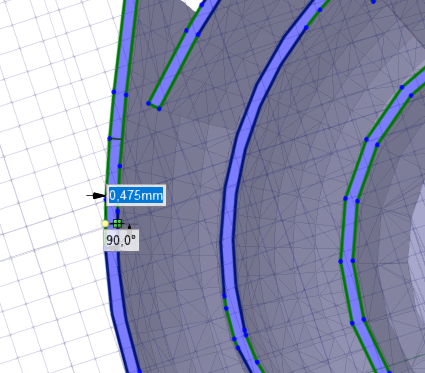Select the right endpoint of the open strip's end cap

(159, 109)
